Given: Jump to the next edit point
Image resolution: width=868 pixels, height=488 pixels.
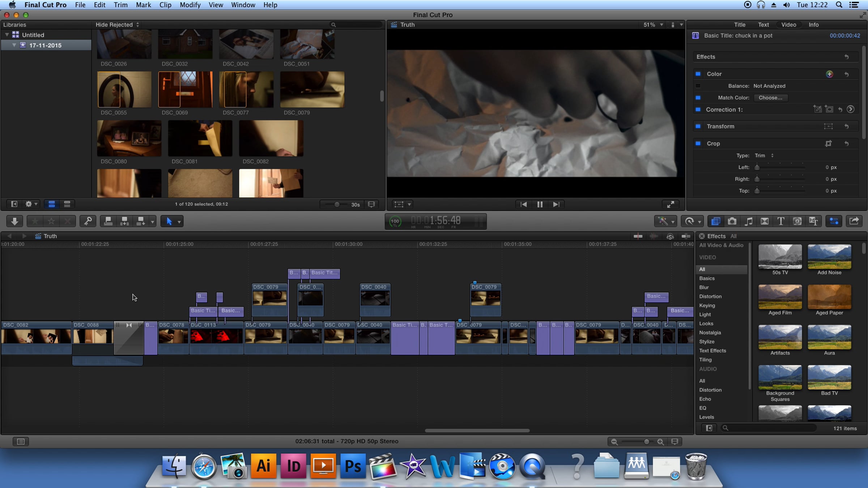Looking at the screenshot, I should click(x=556, y=204).
